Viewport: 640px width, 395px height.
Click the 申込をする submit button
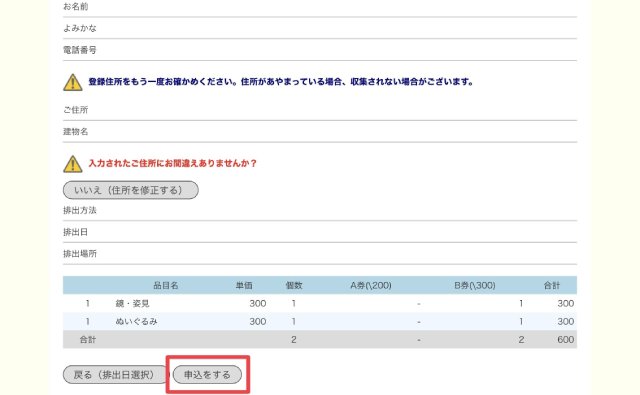[x=207, y=375]
